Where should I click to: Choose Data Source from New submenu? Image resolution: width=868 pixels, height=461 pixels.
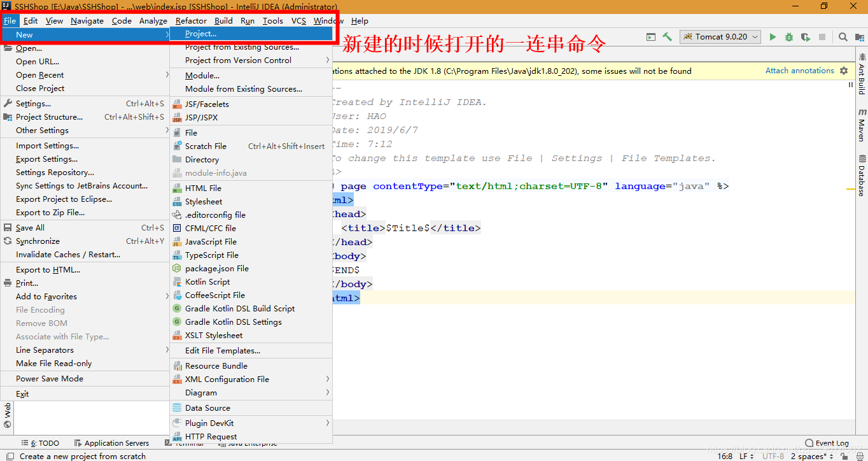[x=251, y=408]
